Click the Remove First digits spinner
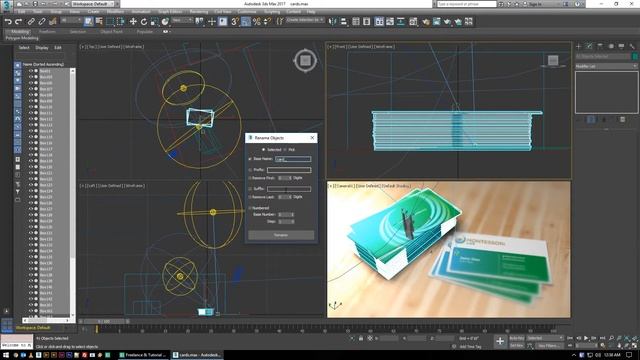 (285, 178)
